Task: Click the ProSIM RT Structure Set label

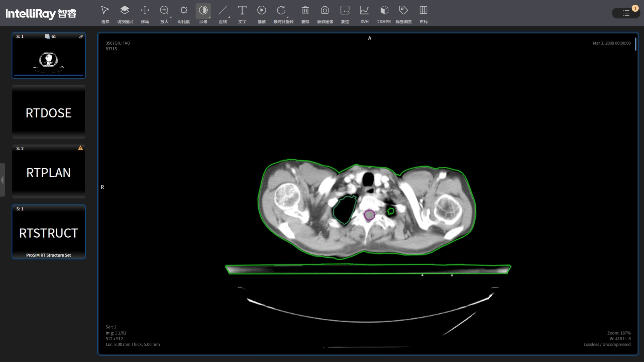Action: (x=49, y=255)
